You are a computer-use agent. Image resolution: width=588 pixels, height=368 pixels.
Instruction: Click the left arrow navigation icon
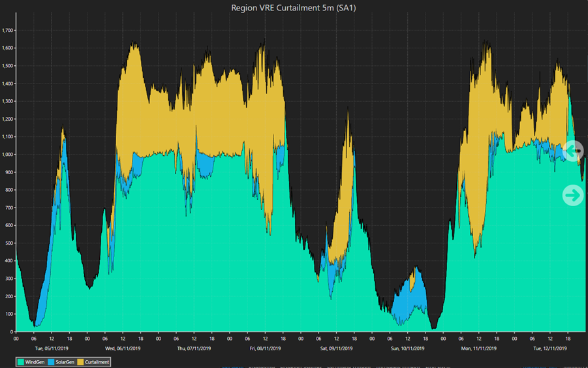[x=573, y=151]
